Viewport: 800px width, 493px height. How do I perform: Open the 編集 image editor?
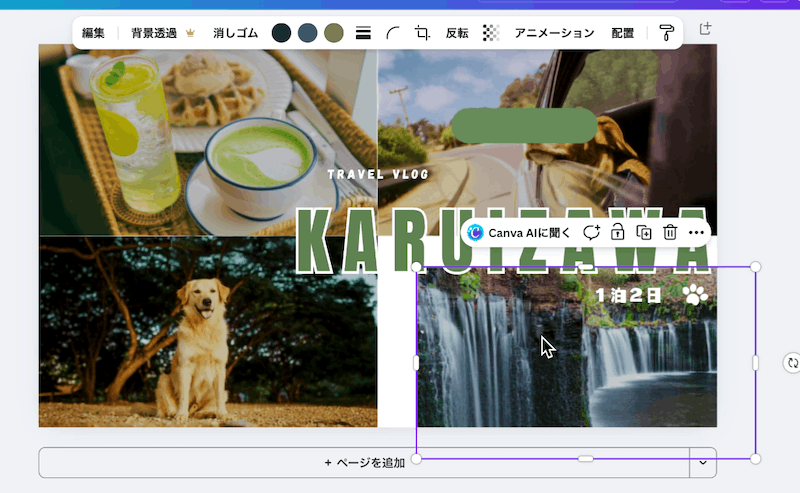click(x=93, y=33)
